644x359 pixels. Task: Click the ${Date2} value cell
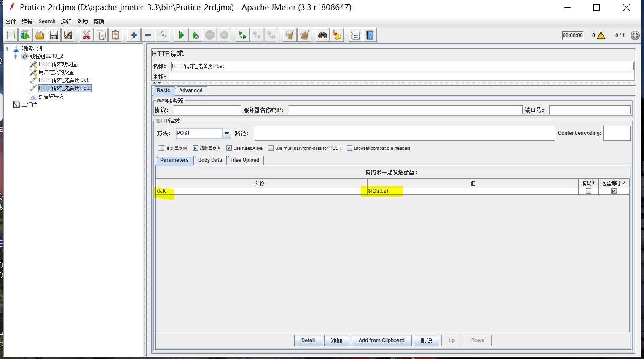(472, 191)
